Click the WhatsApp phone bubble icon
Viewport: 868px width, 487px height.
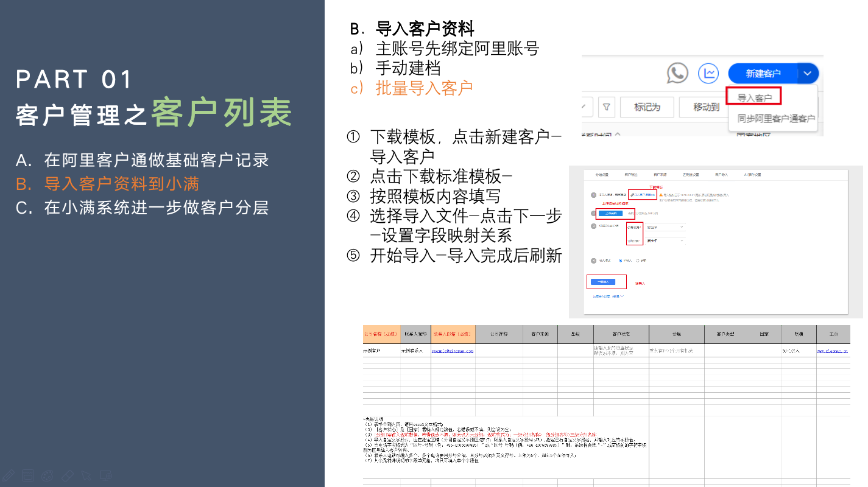677,74
